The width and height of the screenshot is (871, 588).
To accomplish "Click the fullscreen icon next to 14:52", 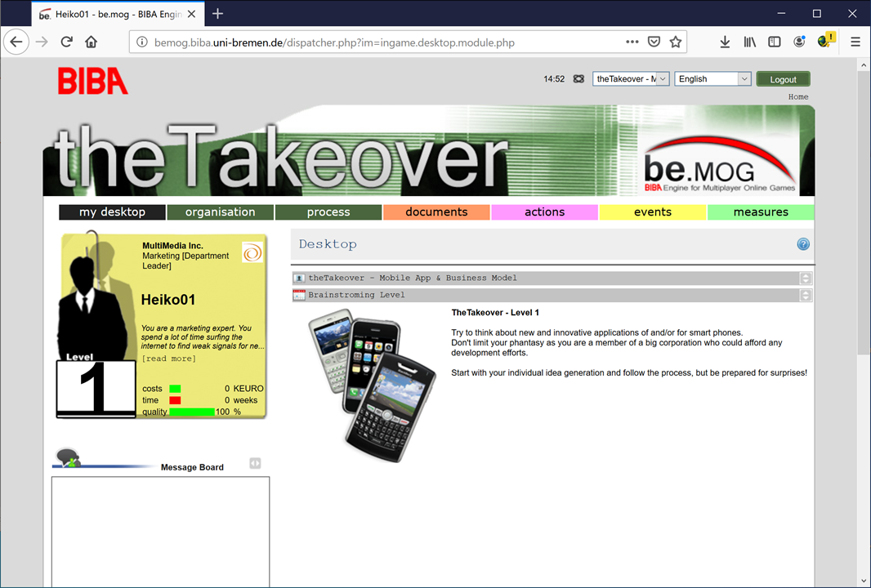I will pos(578,79).
